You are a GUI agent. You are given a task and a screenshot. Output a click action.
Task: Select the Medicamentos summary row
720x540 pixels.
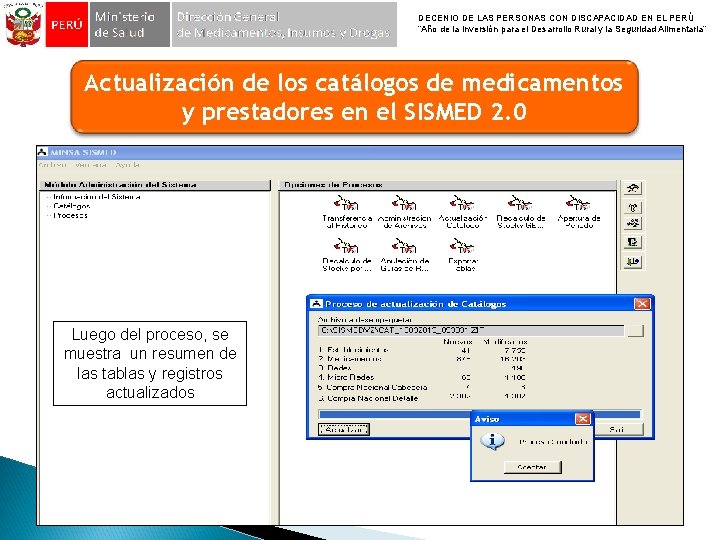pos(422,359)
